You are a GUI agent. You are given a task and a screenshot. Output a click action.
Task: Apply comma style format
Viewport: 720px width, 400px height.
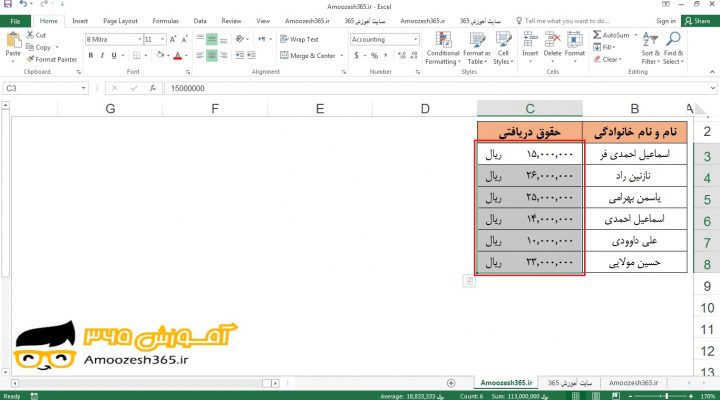coord(386,56)
